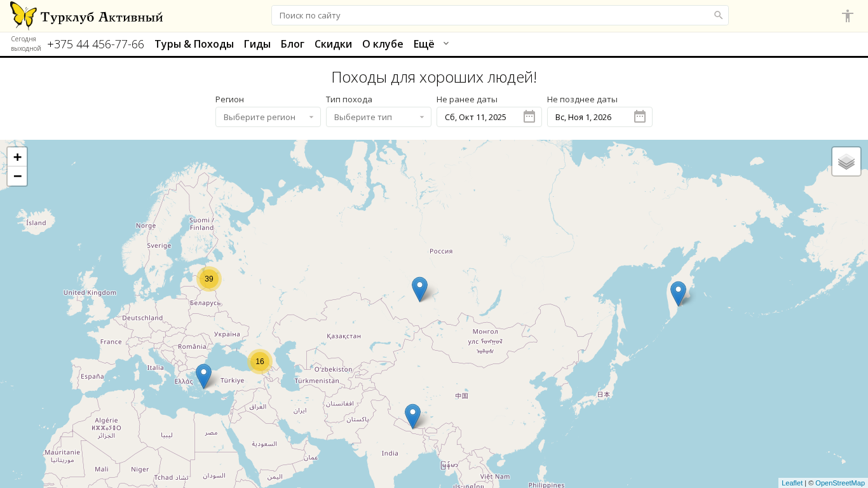Call the phone number +375 44 456-77-66

[x=95, y=44]
